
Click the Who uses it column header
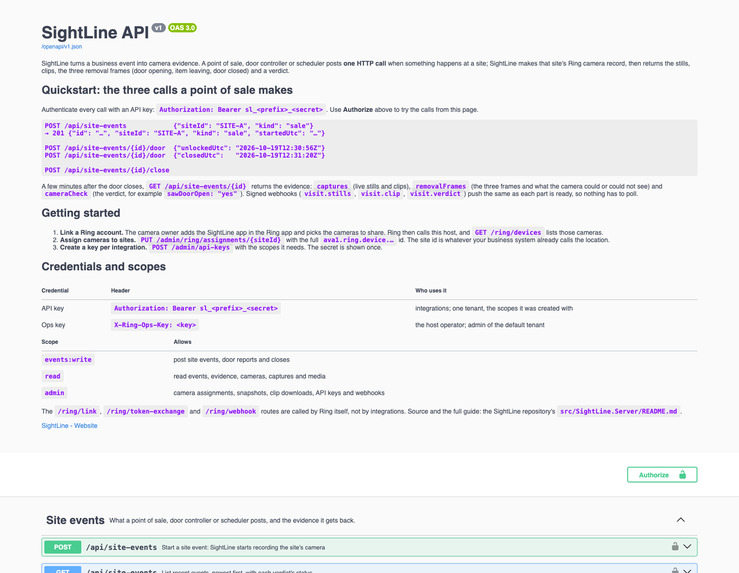click(431, 291)
